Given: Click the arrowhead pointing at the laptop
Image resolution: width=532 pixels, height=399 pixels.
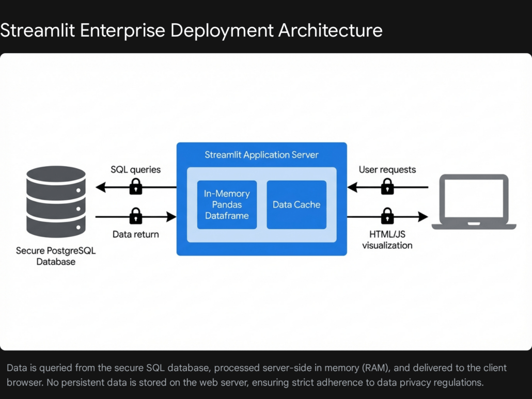Looking at the screenshot, I should (423, 217).
